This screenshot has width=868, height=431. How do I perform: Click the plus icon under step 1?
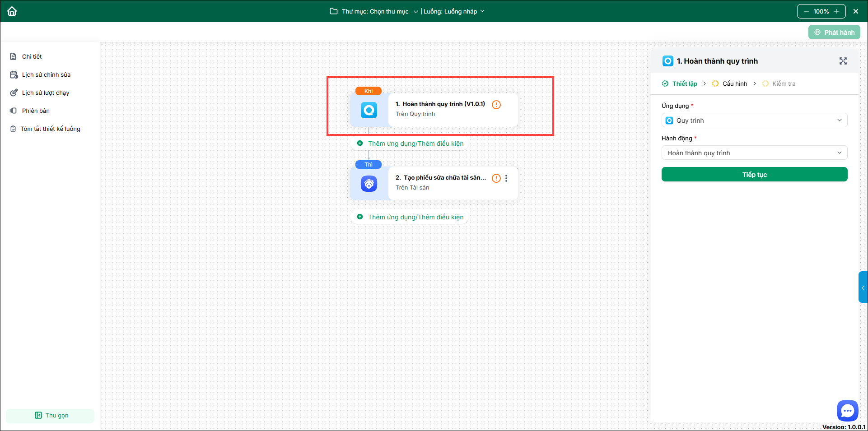click(x=360, y=143)
